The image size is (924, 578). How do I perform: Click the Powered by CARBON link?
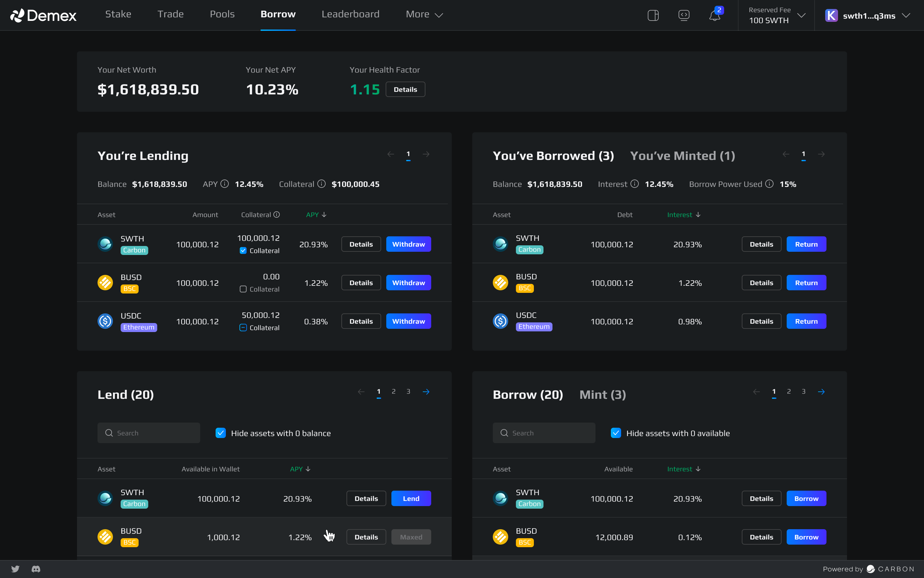pyautogui.click(x=868, y=569)
